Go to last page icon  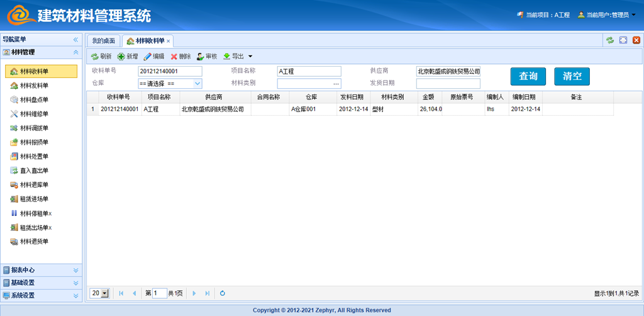208,293
